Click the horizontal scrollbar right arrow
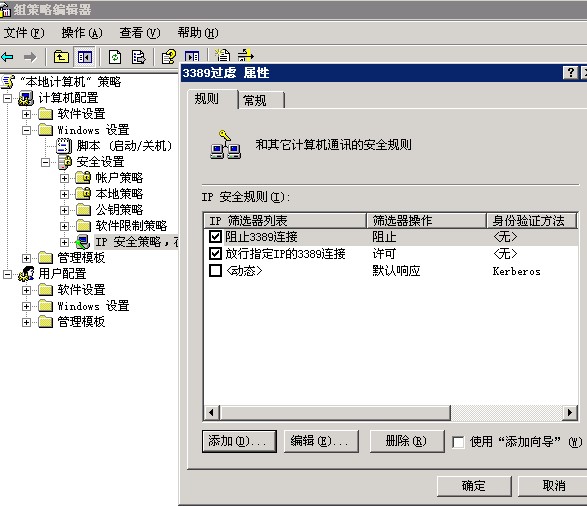Viewport: 587px width, 506px height. (570, 413)
